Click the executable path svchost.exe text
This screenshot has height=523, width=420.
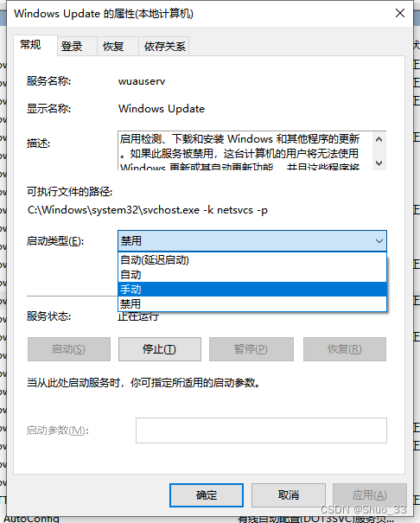tap(147, 210)
